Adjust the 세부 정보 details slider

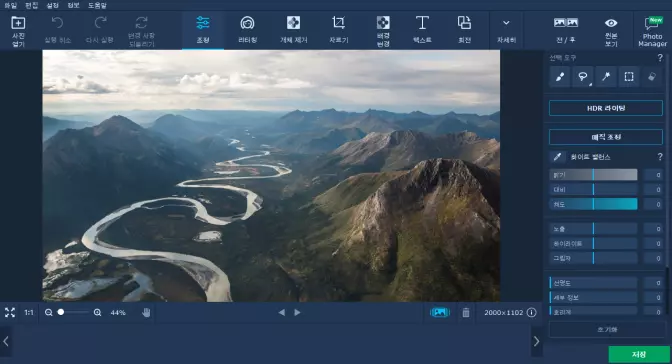[x=593, y=298]
